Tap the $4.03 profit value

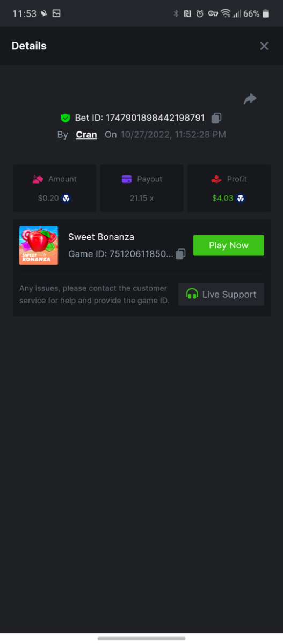coord(223,198)
